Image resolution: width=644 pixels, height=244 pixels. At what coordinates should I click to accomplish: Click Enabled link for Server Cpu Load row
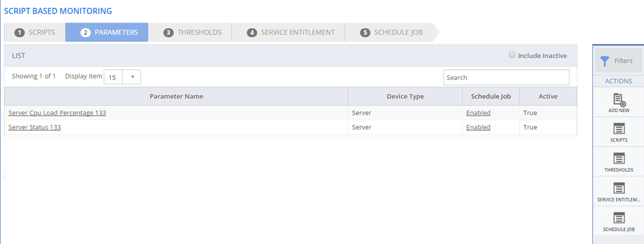tap(478, 113)
